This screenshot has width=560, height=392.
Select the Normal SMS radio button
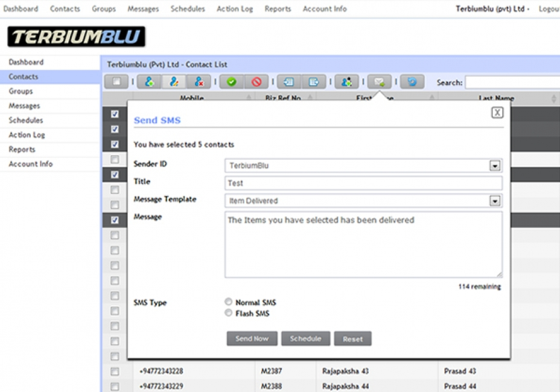coord(228,302)
